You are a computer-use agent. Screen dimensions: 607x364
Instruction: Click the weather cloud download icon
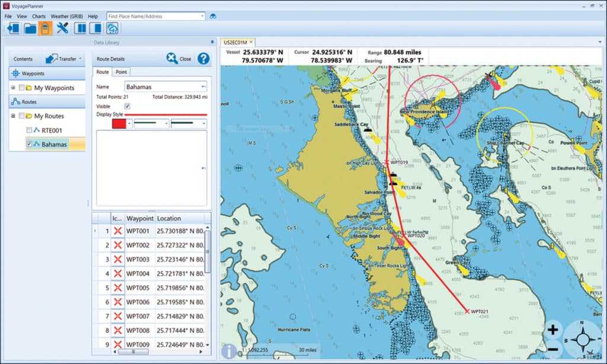(112, 28)
